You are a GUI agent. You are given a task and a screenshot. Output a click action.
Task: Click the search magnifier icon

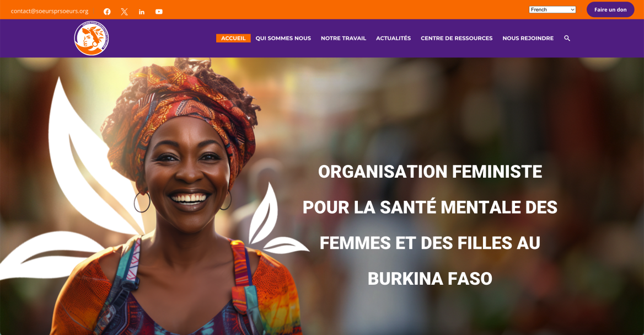[x=567, y=38]
